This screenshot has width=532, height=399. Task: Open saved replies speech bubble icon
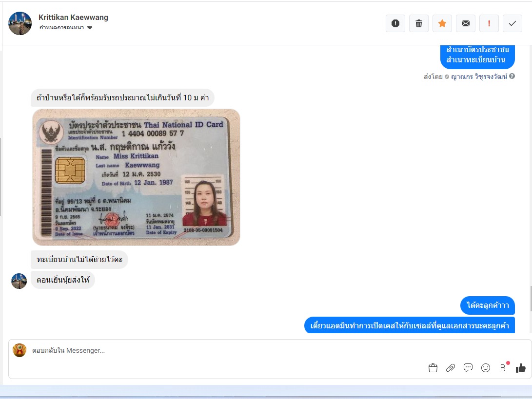[468, 368]
